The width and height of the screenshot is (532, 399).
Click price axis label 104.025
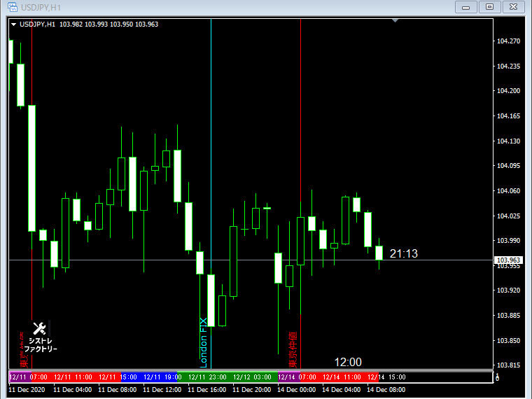tap(508, 216)
